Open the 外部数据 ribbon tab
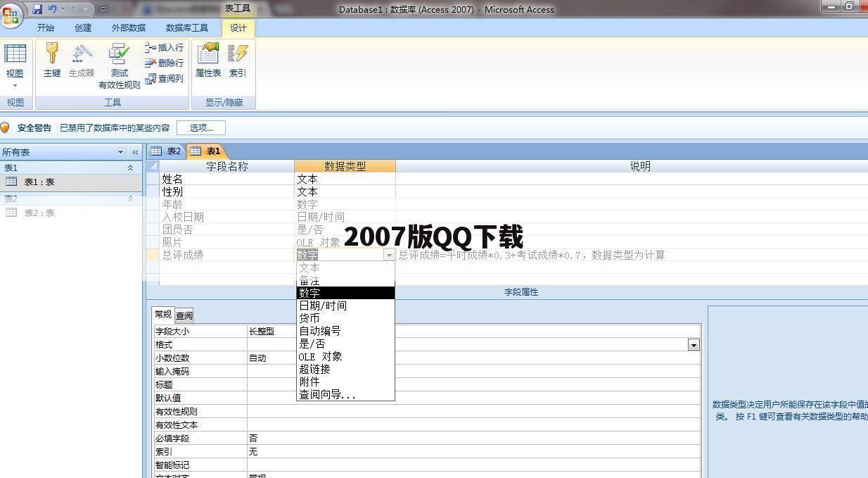 (x=129, y=28)
